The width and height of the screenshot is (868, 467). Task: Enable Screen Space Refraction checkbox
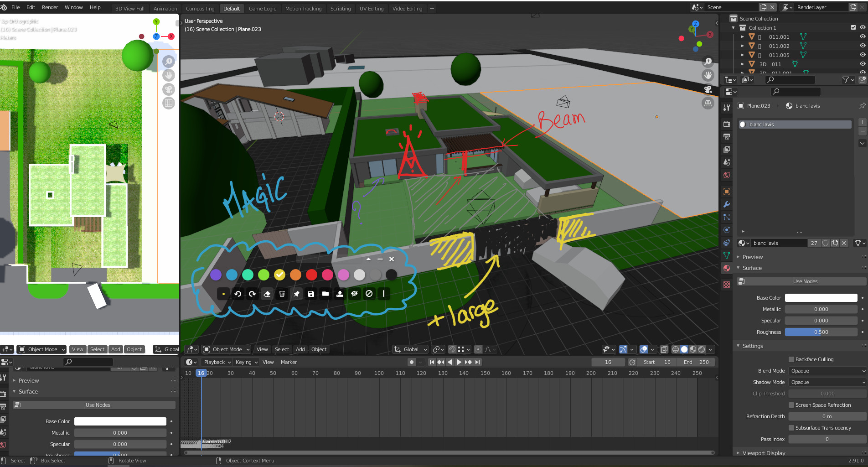[x=791, y=405]
